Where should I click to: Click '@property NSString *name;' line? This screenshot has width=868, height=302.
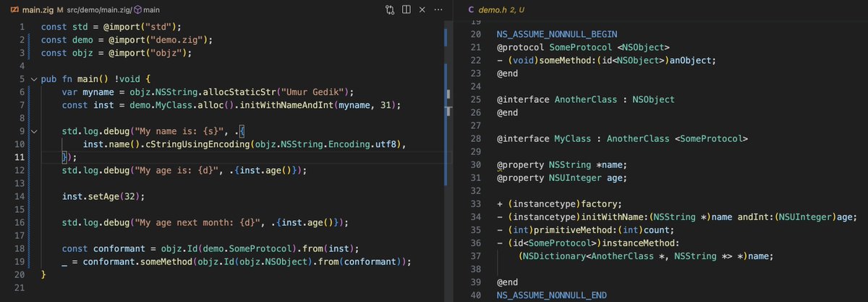pyautogui.click(x=563, y=164)
